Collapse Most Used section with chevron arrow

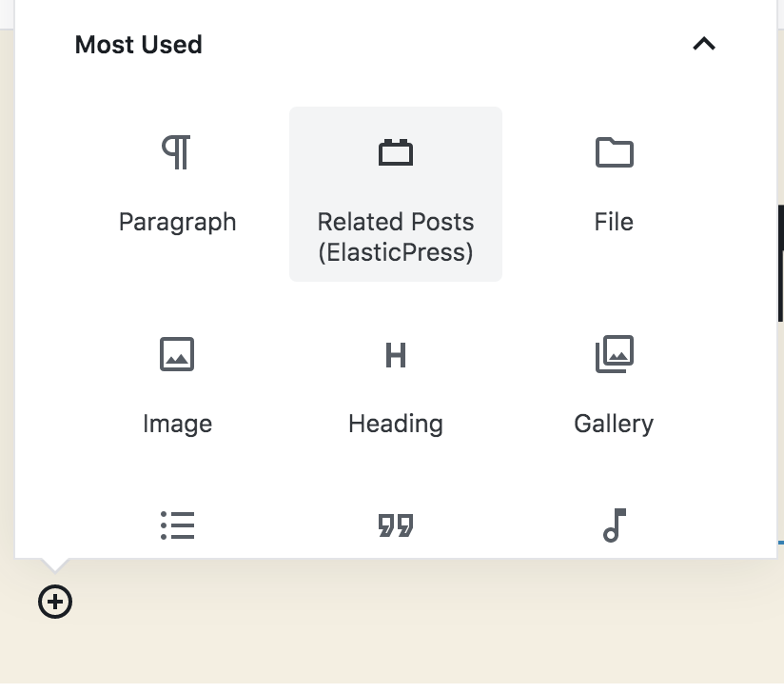click(703, 44)
